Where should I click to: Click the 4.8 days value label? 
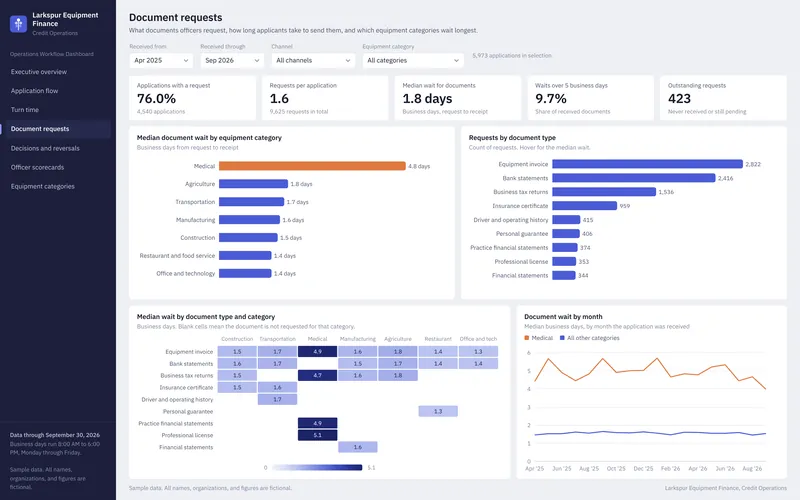(x=419, y=166)
